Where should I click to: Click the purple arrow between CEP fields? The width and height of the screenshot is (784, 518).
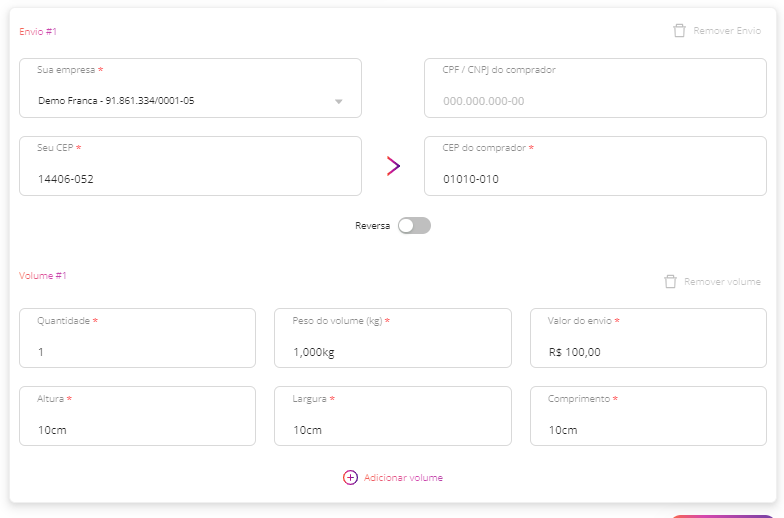coord(394,166)
